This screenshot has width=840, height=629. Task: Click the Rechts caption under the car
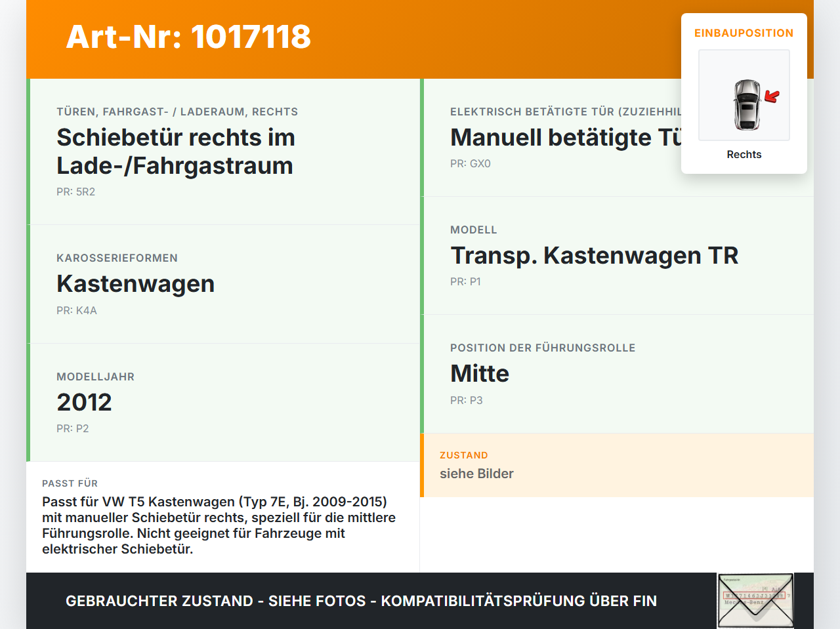[744, 154]
